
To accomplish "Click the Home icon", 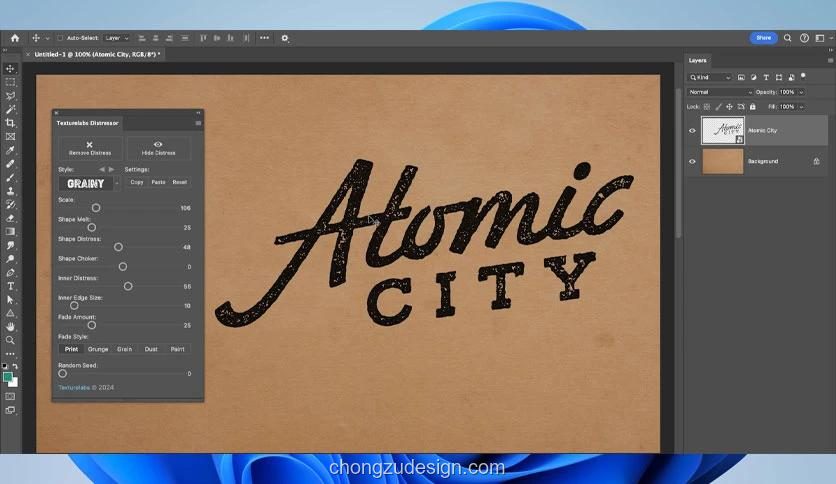I will [15, 38].
